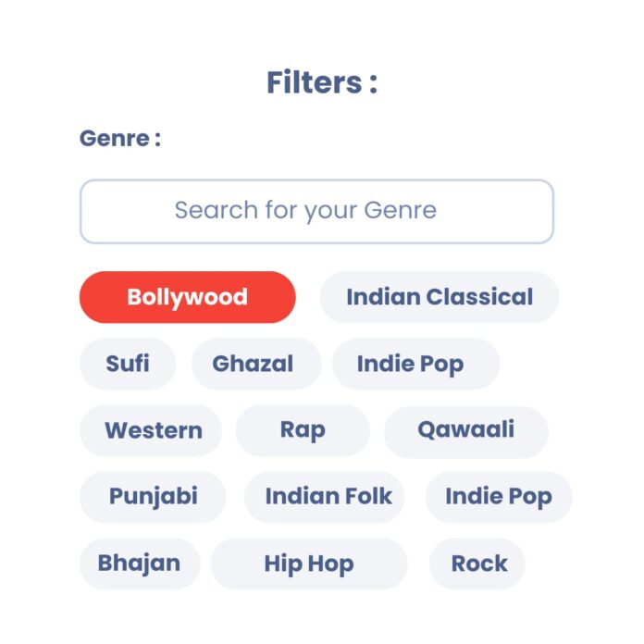This screenshot has width=644, height=644.
Task: Toggle the Bhajan genre filter
Action: pos(139,563)
